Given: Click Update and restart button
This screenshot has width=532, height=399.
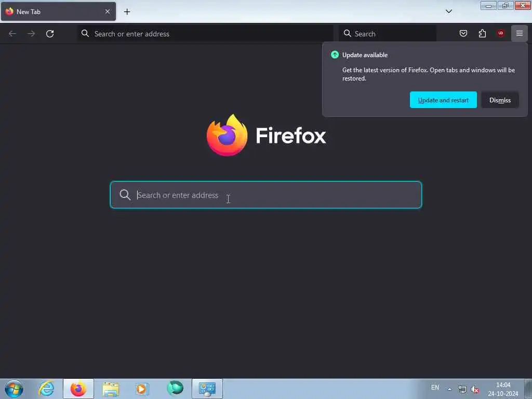Looking at the screenshot, I should [443, 100].
